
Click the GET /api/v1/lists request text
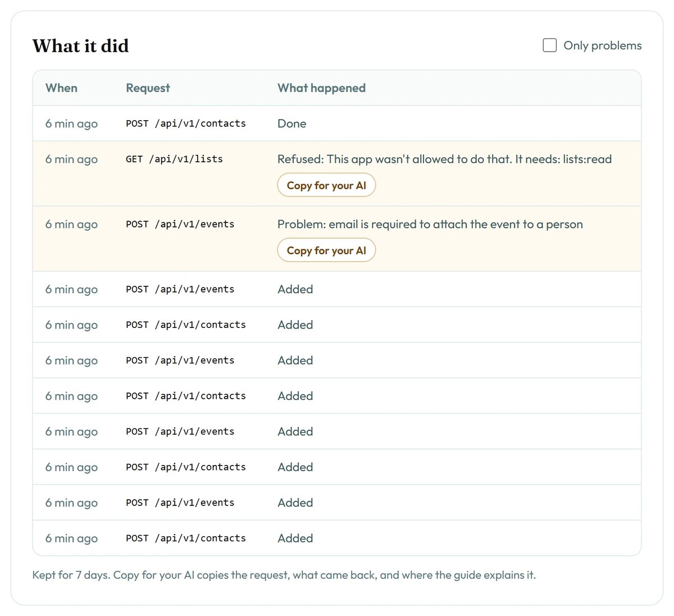[x=174, y=159]
